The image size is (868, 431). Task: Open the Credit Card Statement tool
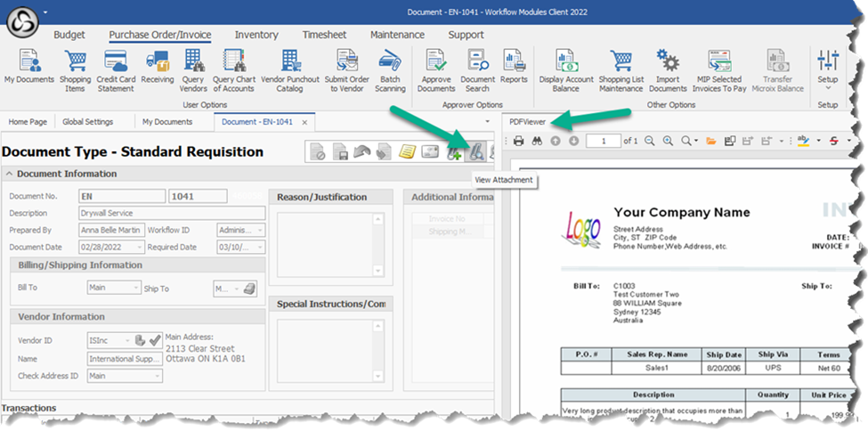116,70
